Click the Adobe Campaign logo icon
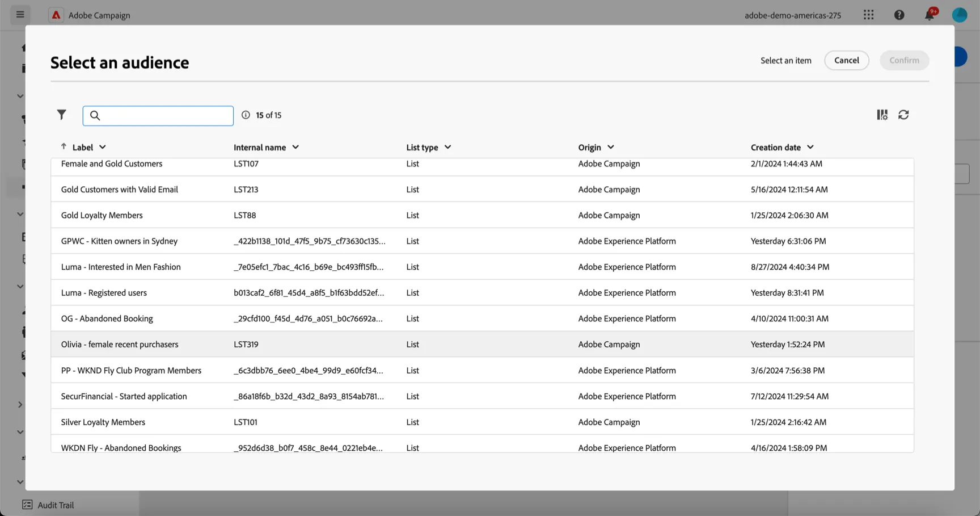 (56, 15)
